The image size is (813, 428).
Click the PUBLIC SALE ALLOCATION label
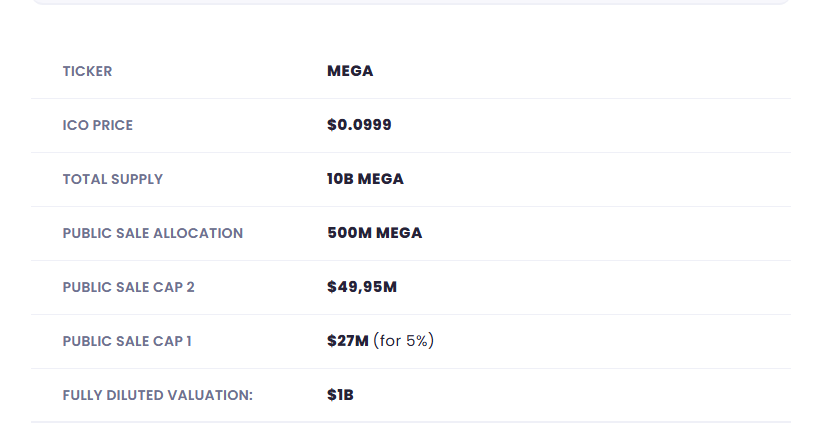[152, 234]
